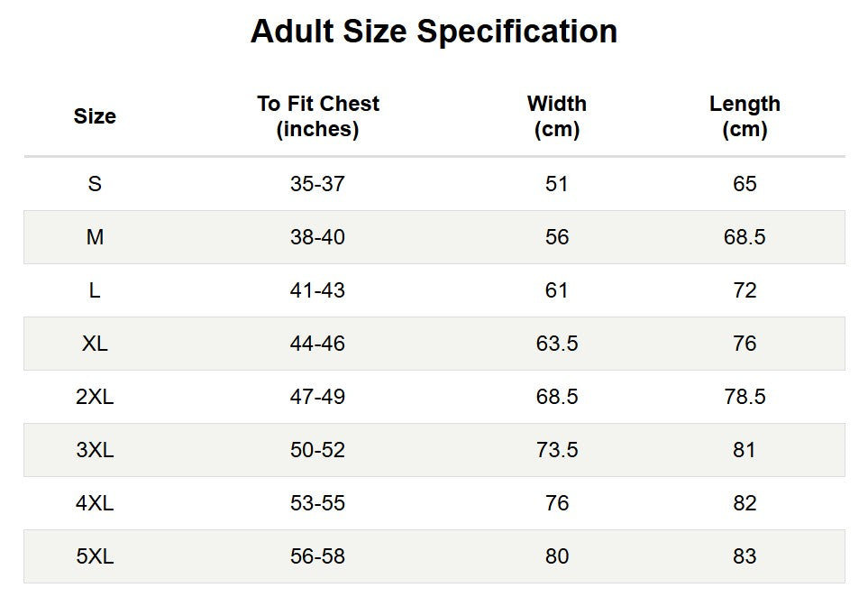The image size is (868, 606).
Task: Click the Width (cm) column header
Action: click(x=556, y=116)
